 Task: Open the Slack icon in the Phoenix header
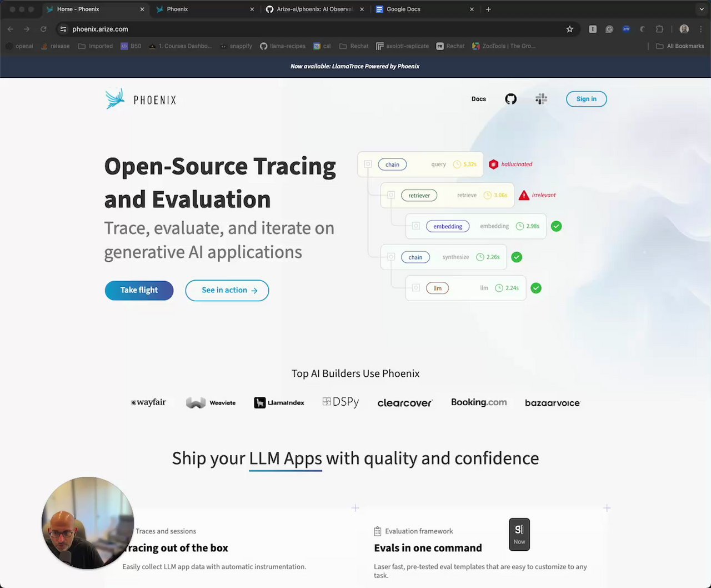(x=541, y=99)
